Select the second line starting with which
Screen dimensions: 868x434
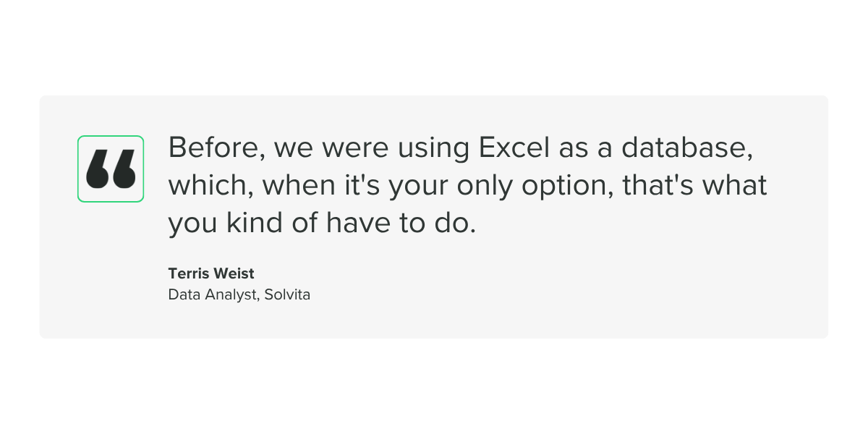point(467,186)
